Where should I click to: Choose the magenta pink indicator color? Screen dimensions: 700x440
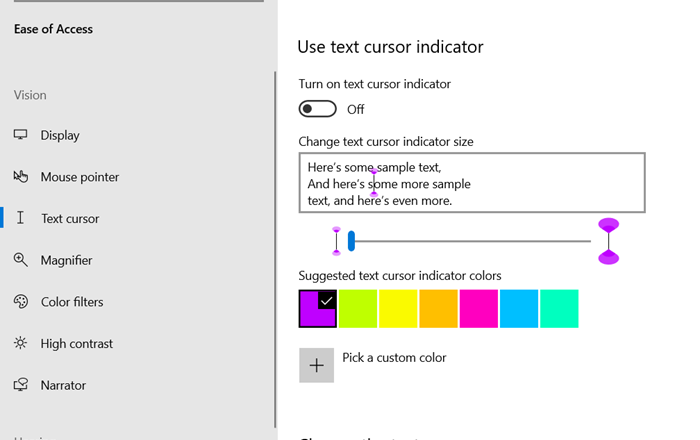tap(478, 308)
